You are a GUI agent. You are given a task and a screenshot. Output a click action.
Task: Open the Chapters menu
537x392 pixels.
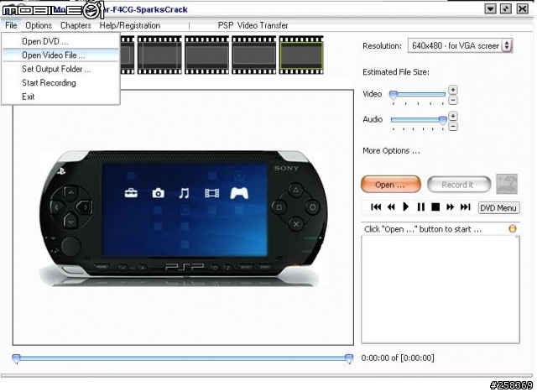click(76, 25)
